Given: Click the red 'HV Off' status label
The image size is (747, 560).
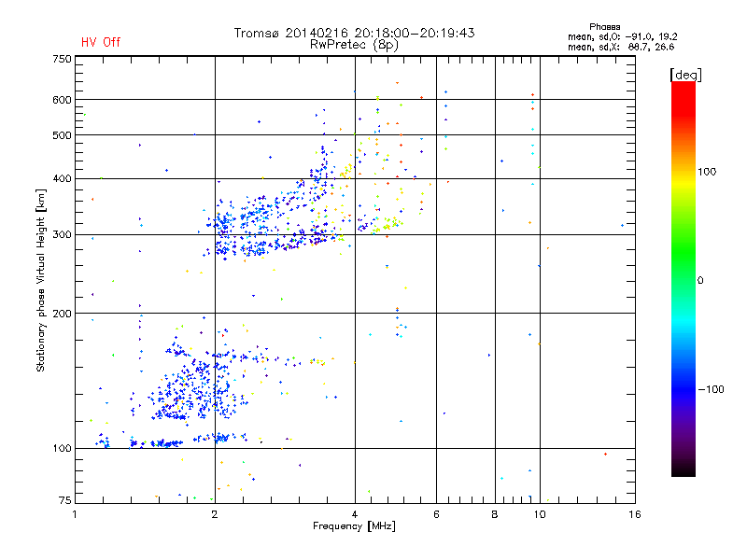Looking at the screenshot, I should coord(101,42).
